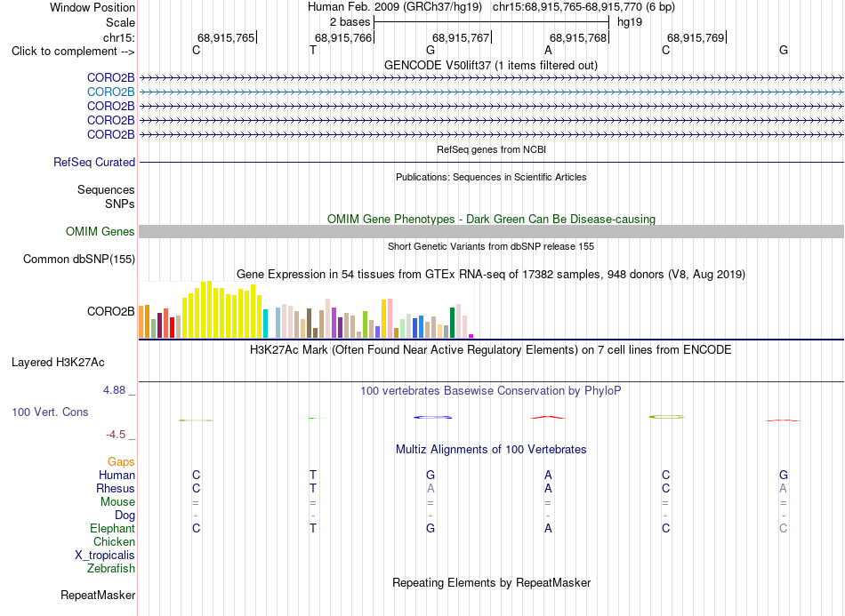Image resolution: width=845 pixels, height=616 pixels.
Task: Click the X_tropicalis species label
Action: (x=105, y=556)
